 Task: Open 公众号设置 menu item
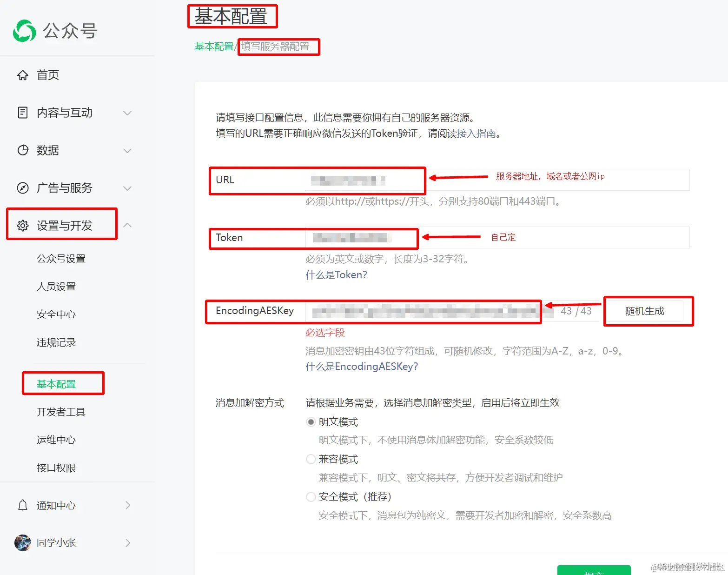(61, 259)
